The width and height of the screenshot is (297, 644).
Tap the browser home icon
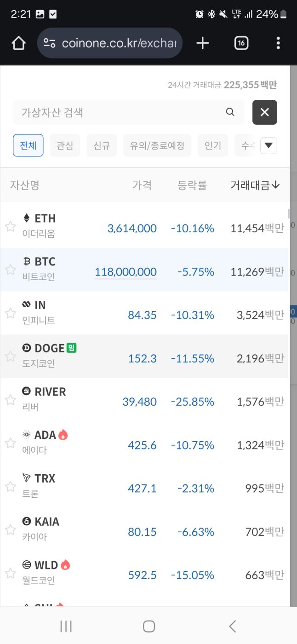(x=18, y=43)
